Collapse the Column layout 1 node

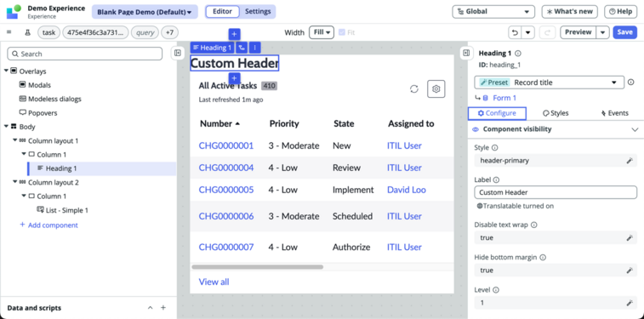point(15,140)
